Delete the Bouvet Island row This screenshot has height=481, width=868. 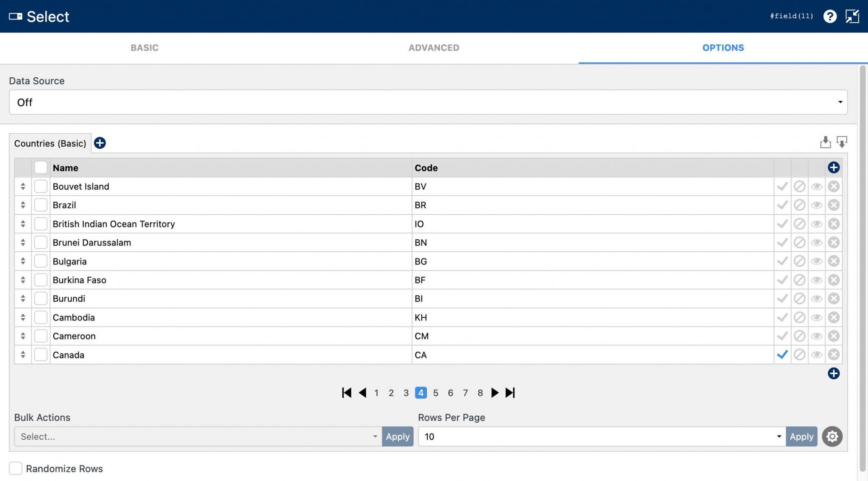(x=834, y=186)
